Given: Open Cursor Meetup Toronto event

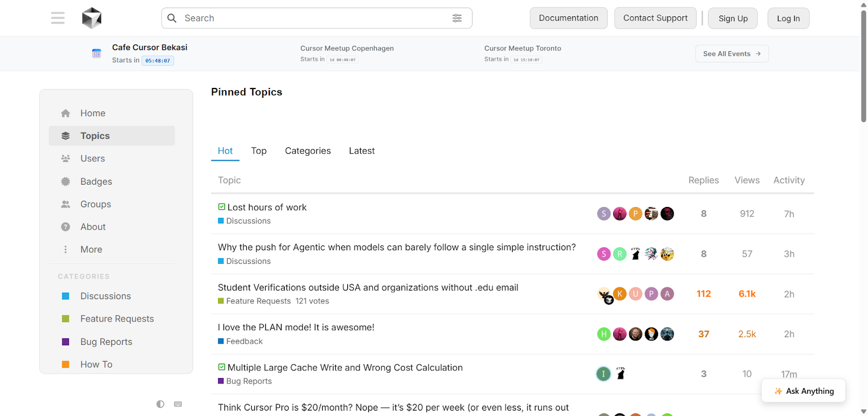Looking at the screenshot, I should coord(523,48).
